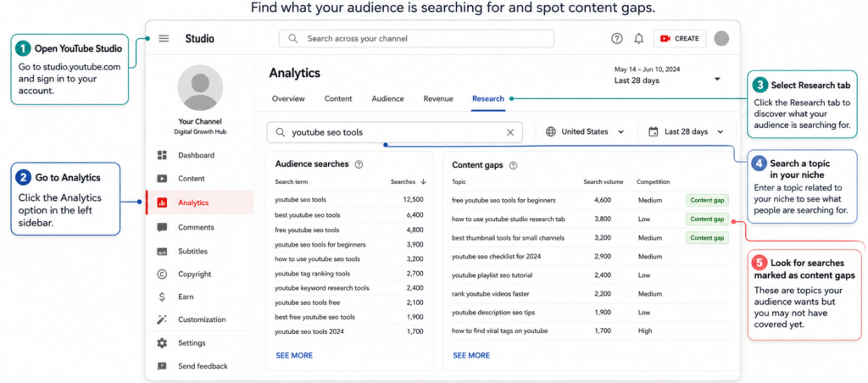Click the Search across your channel field

pos(416,39)
